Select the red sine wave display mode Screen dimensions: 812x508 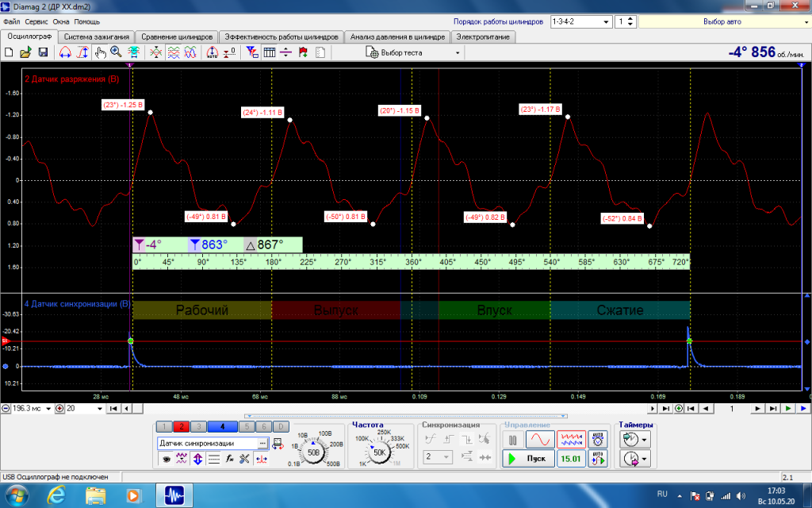[540, 440]
